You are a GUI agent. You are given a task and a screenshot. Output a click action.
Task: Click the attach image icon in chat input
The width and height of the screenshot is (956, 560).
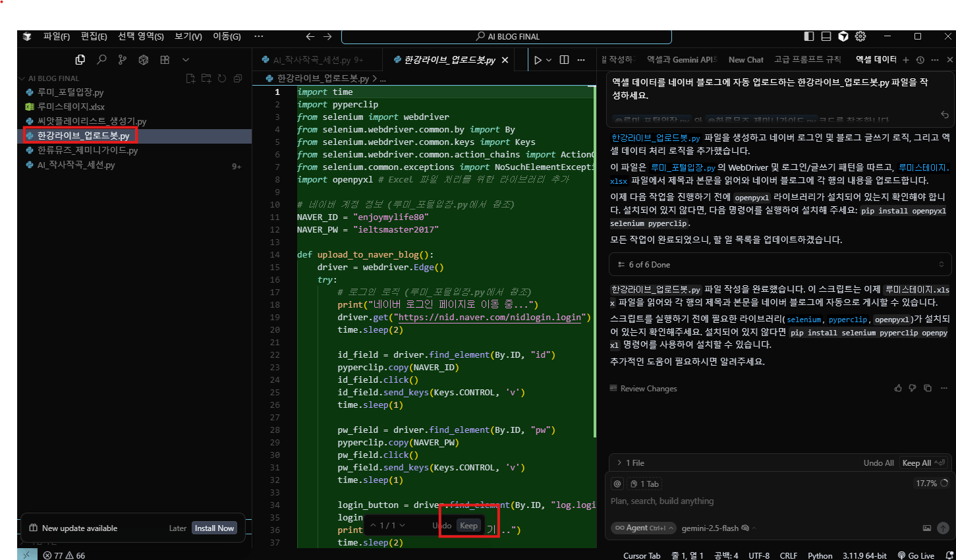coord(927,528)
